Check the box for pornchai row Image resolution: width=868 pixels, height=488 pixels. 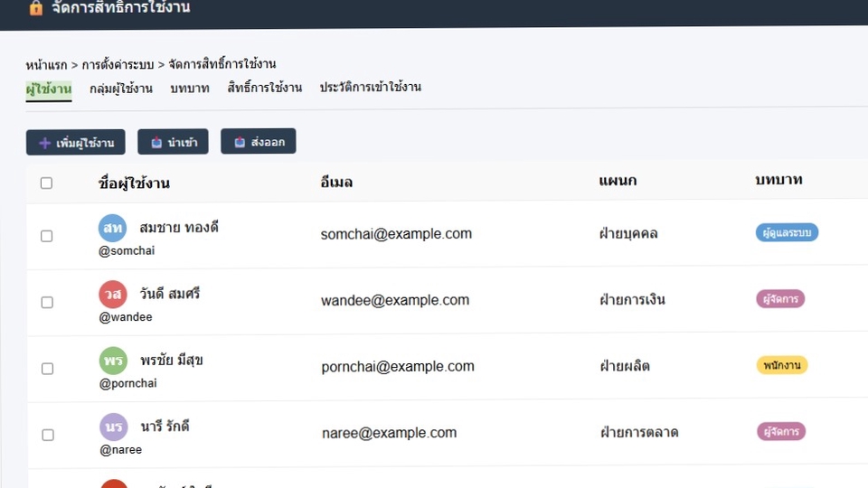pos(48,369)
